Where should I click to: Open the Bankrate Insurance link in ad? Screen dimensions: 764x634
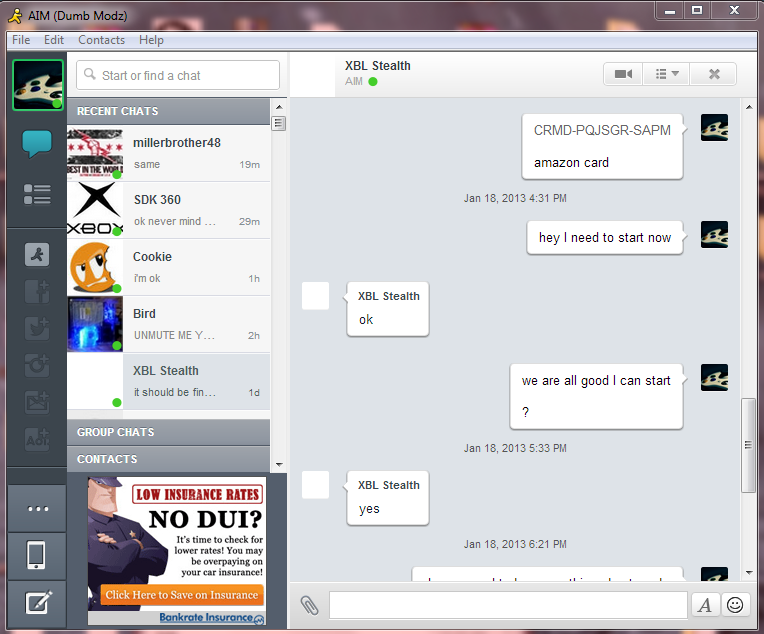point(211,617)
